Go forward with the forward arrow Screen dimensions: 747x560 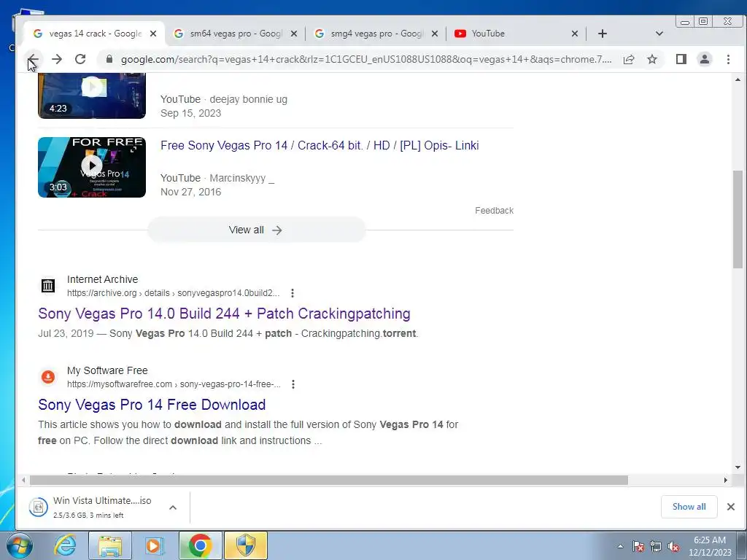click(x=57, y=59)
